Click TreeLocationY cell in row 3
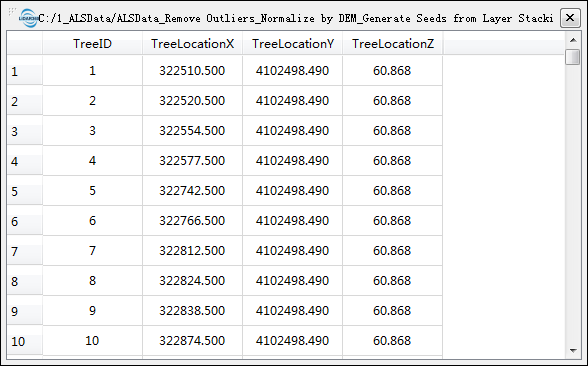The width and height of the screenshot is (588, 366). (292, 130)
